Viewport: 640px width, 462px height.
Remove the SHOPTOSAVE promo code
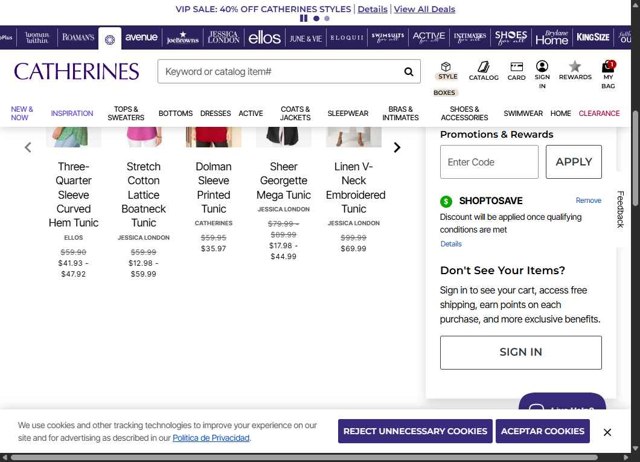tap(588, 200)
